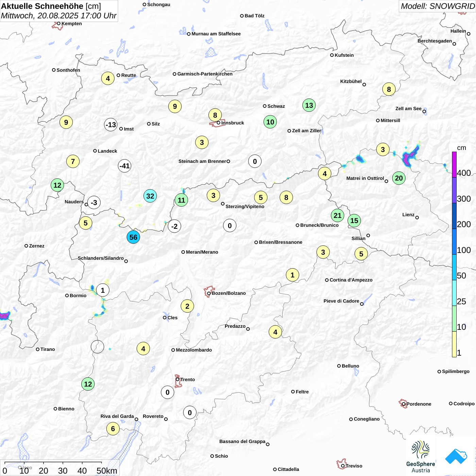Image resolution: width=476 pixels, height=476 pixels.
Task: Click the green 10–25 legend segment
Action: (x=454, y=319)
